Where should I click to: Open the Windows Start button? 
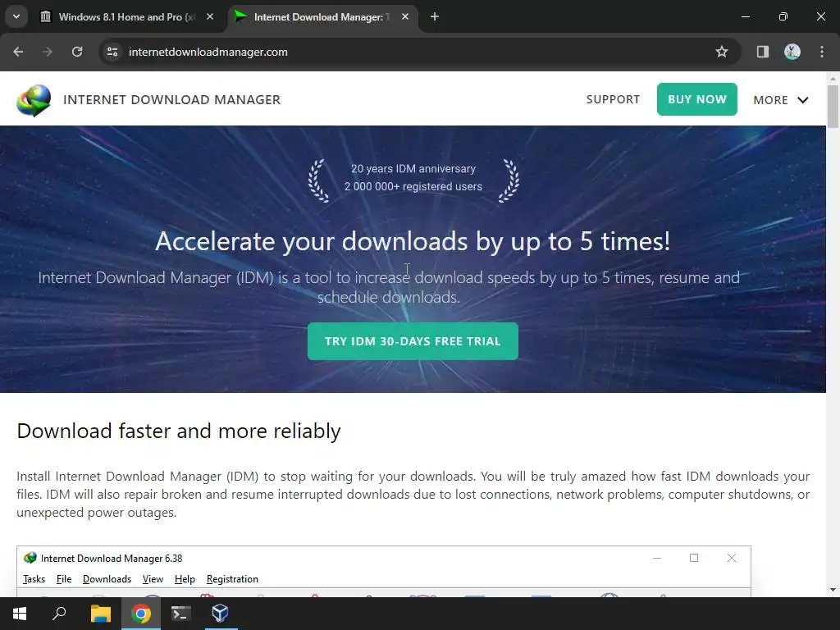click(x=20, y=614)
